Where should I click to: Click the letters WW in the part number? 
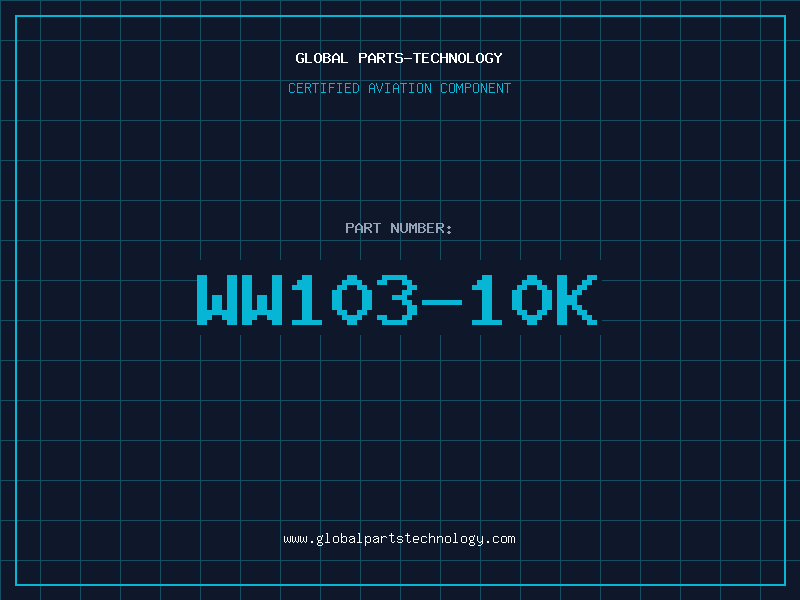[240, 299]
